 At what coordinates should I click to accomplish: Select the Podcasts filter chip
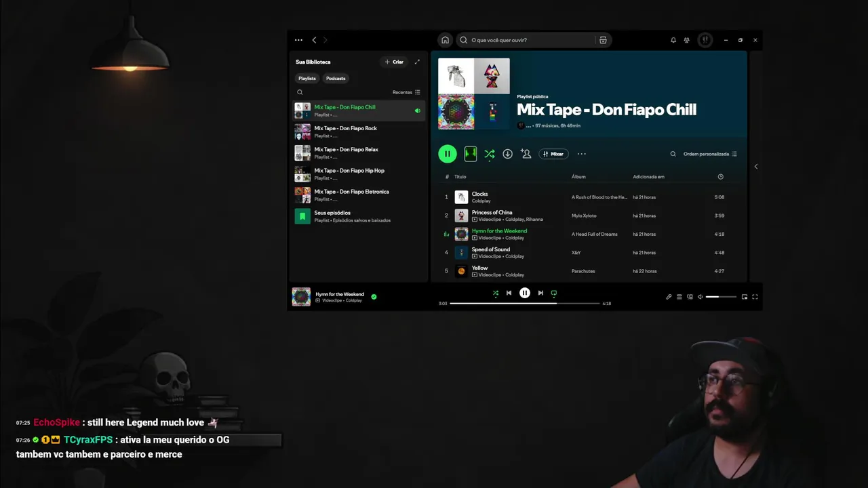(x=336, y=78)
